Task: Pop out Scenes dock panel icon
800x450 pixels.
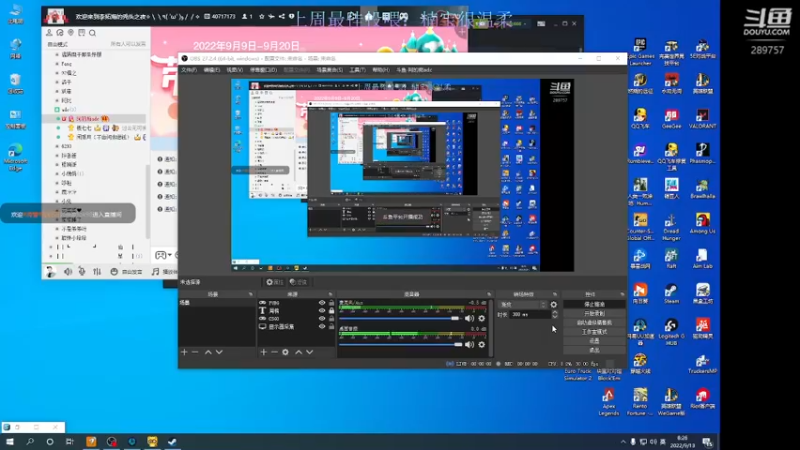Action: click(251, 294)
